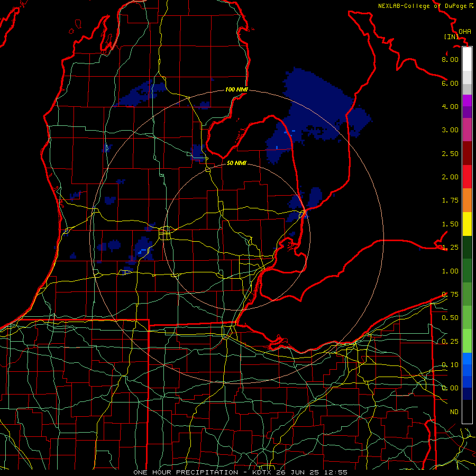Select the 1.50 legend value
This screenshot has width=476, height=476.
tap(450, 224)
